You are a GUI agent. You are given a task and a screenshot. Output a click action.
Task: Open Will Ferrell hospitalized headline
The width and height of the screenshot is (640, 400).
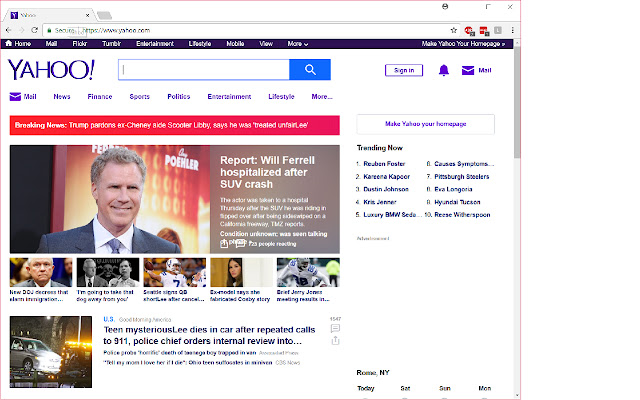267,172
